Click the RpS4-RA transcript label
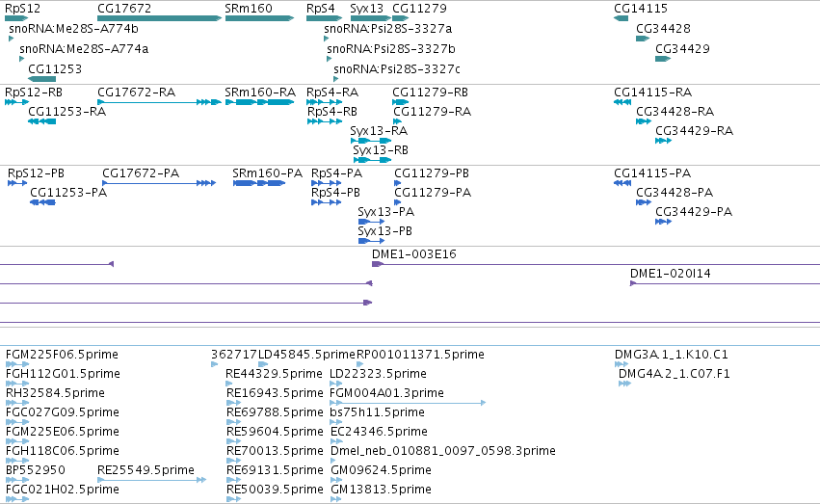This screenshot has height=504, width=820. (332, 93)
